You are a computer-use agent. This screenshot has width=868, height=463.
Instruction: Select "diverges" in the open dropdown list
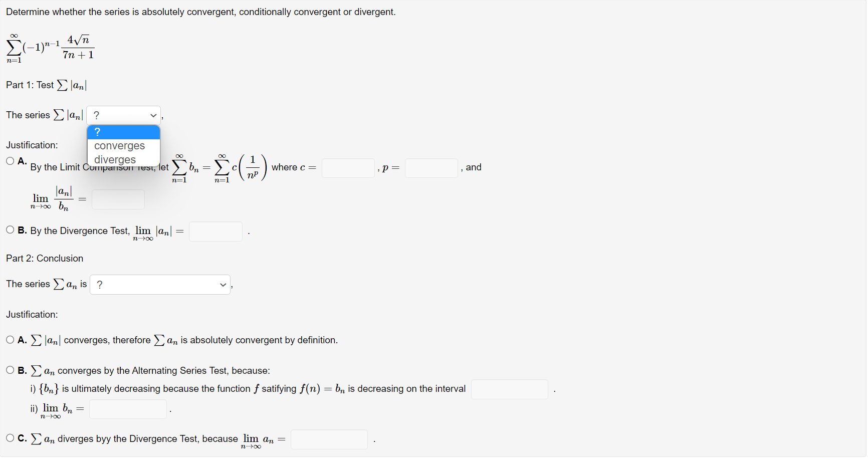115,159
